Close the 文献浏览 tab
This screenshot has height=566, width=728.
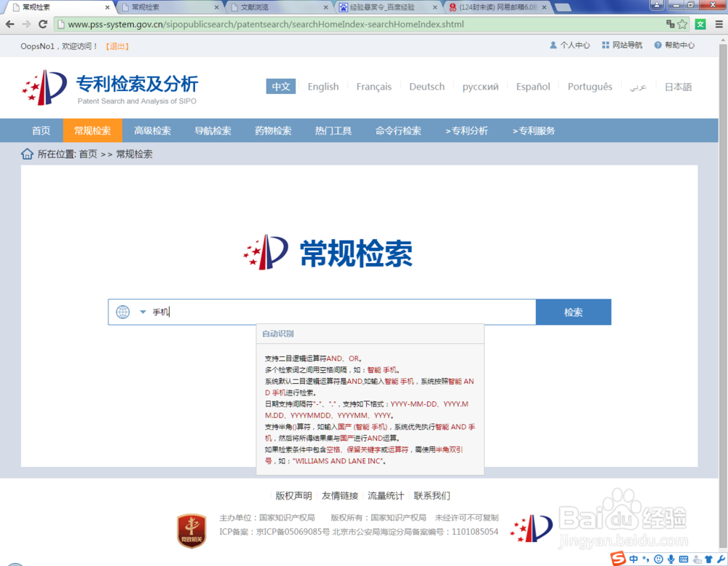325,7
